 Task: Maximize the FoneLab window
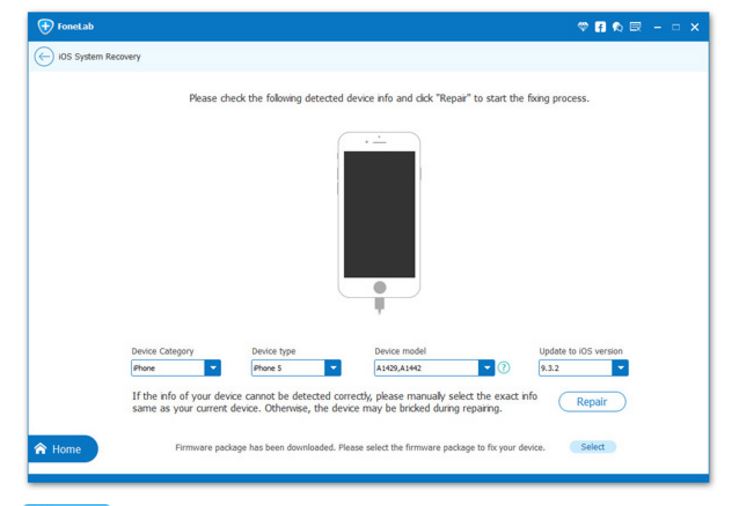[x=676, y=27]
